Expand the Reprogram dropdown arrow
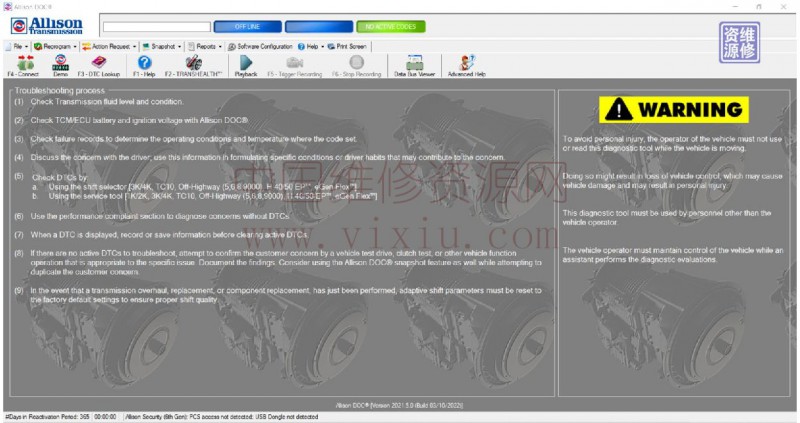Viewport: 800px width, 423px height. [x=75, y=47]
